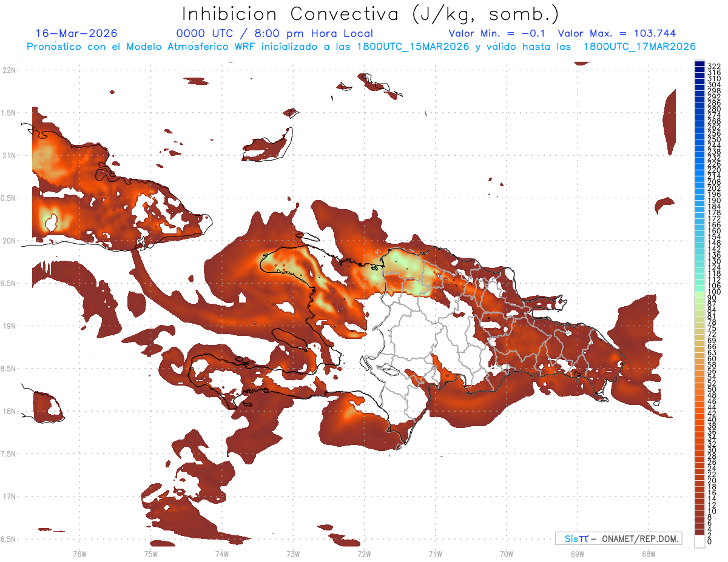Click the "8.5N" latitude tick label
Screen dimensions: 728x562
click(9, 369)
